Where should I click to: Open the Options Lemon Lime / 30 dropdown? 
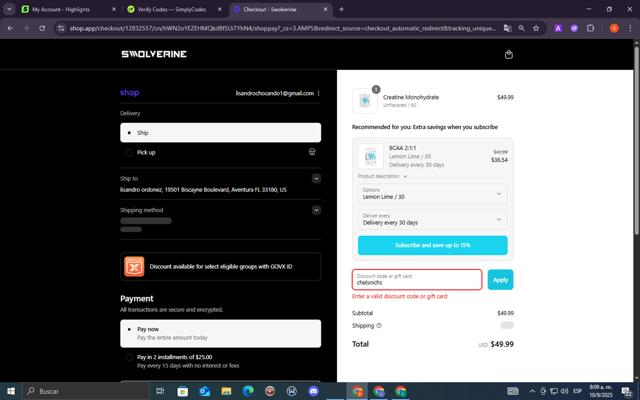click(x=432, y=193)
